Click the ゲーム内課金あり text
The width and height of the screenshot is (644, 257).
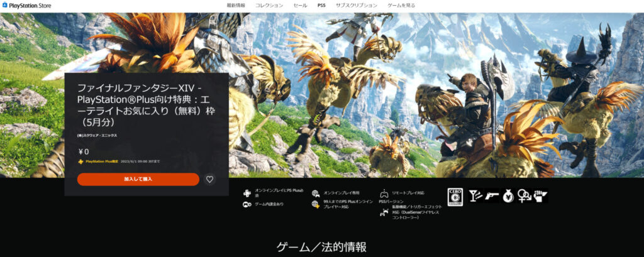(x=269, y=204)
